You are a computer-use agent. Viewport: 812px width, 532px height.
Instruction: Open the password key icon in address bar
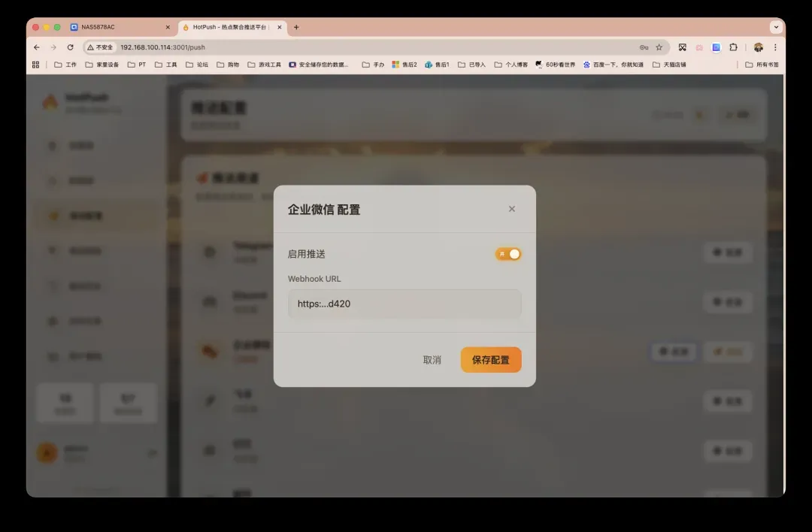644,47
